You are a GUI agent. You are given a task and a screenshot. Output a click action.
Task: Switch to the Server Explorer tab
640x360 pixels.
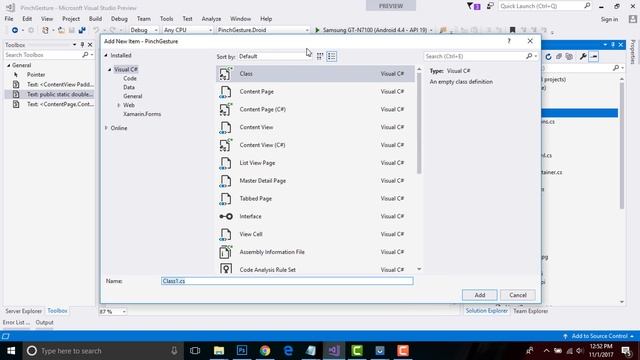pos(23,311)
